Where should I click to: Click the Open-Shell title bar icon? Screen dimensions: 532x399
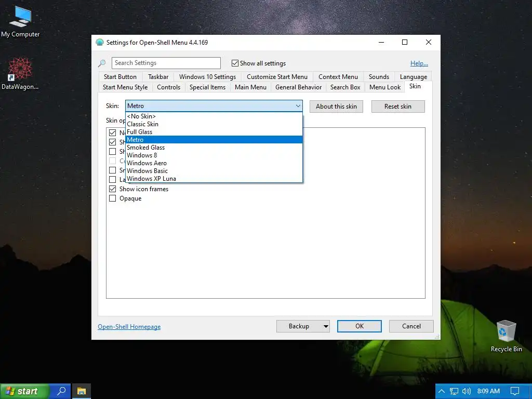[x=99, y=43]
